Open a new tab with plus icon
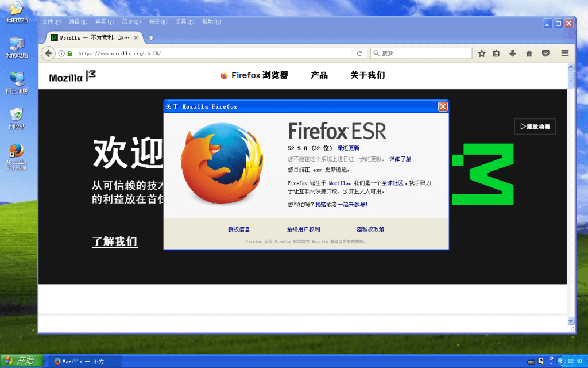Image resolution: width=588 pixels, height=368 pixels. click(151, 37)
